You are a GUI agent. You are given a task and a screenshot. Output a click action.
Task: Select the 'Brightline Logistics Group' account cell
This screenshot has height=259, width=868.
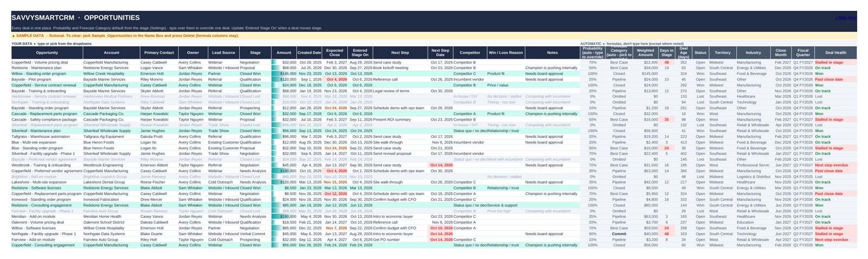tap(112, 176)
